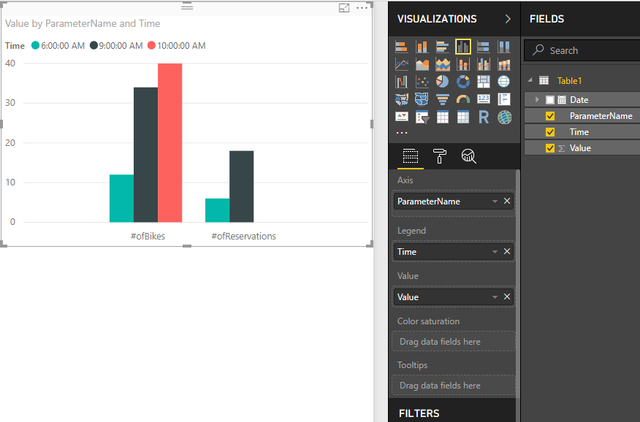Select the funnel chart visualization

[x=442, y=99]
